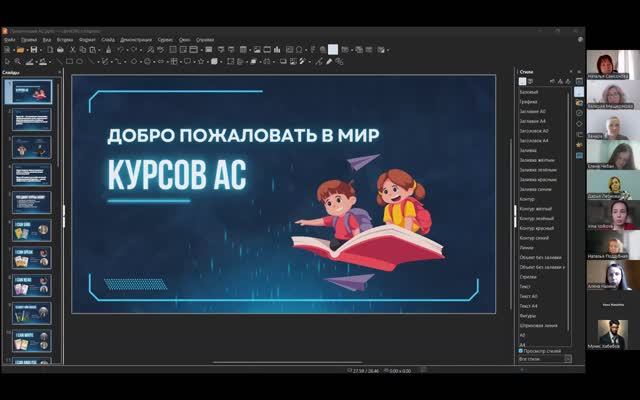Activate the Clone Formatting paintbrush icon
This screenshot has height=400, width=640.
click(x=109, y=50)
